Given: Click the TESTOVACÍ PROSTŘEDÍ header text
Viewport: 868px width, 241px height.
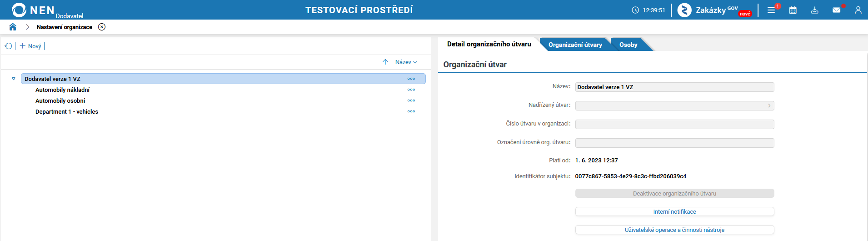Looking at the screenshot, I should [359, 10].
